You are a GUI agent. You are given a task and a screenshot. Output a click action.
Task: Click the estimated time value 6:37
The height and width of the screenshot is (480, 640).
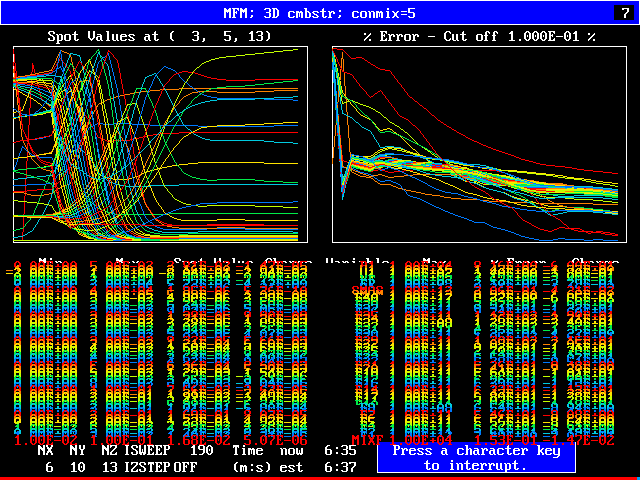pos(341,467)
